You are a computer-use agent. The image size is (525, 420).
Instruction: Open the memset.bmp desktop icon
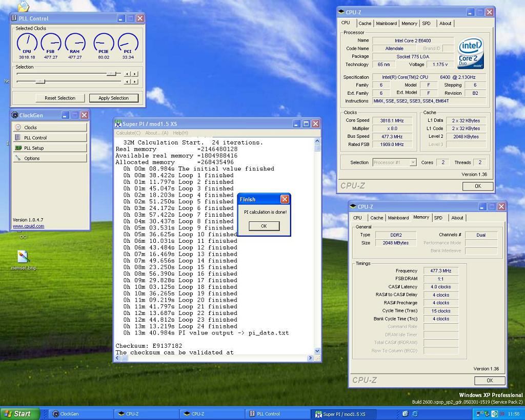click(23, 260)
